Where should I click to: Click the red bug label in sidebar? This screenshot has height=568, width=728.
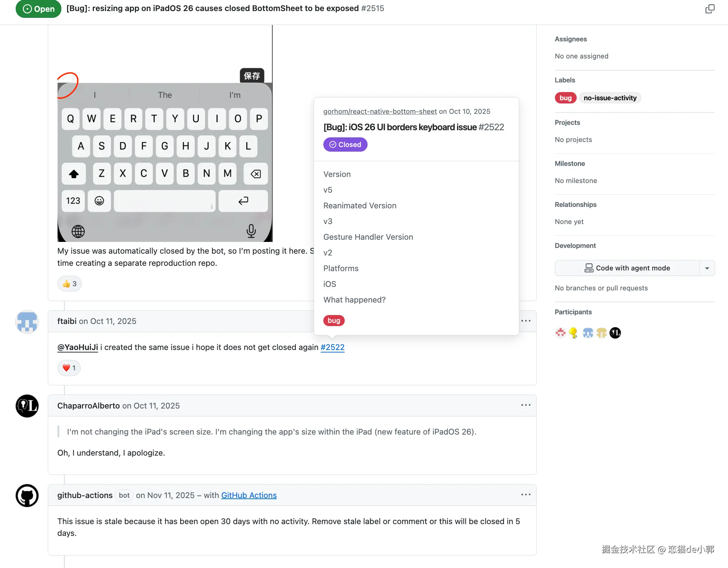[566, 98]
